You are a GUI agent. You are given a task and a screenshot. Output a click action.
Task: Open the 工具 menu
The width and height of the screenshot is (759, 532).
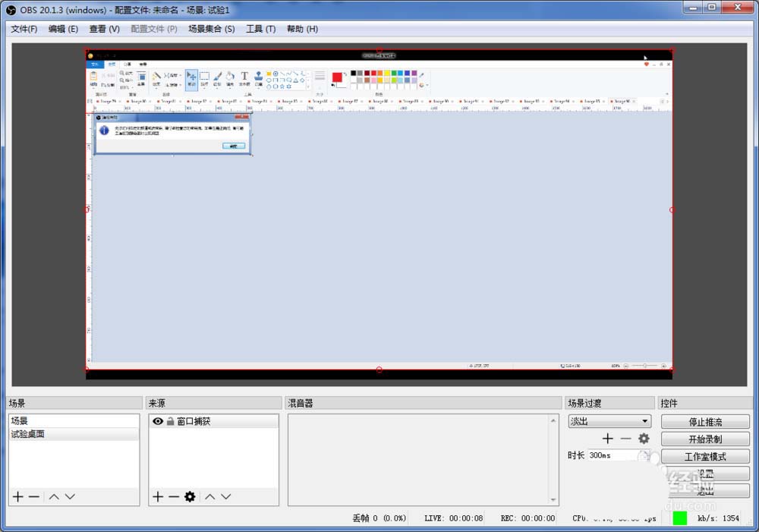260,29
